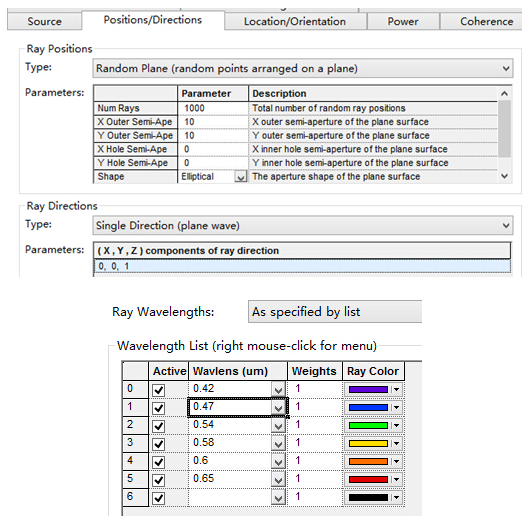Image resolution: width=530 pixels, height=524 pixels.
Task: Click the Num Rays row label
Action: coord(136,108)
